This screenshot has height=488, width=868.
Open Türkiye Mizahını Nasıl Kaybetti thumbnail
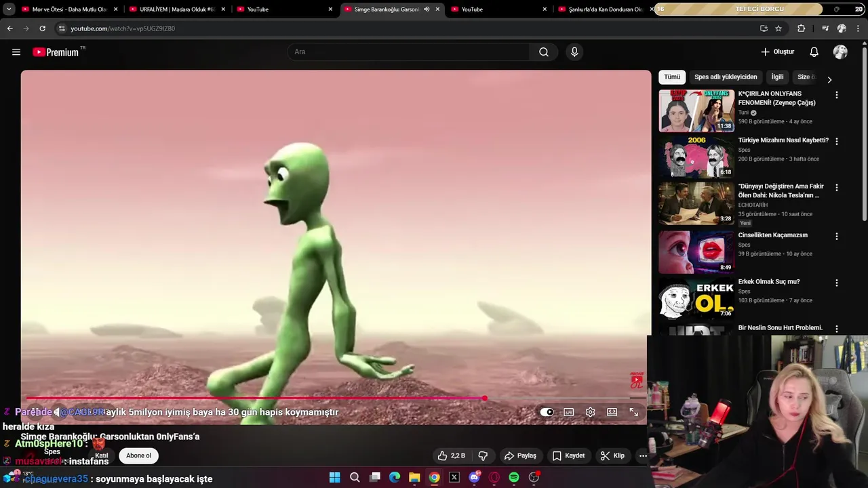[x=696, y=157]
